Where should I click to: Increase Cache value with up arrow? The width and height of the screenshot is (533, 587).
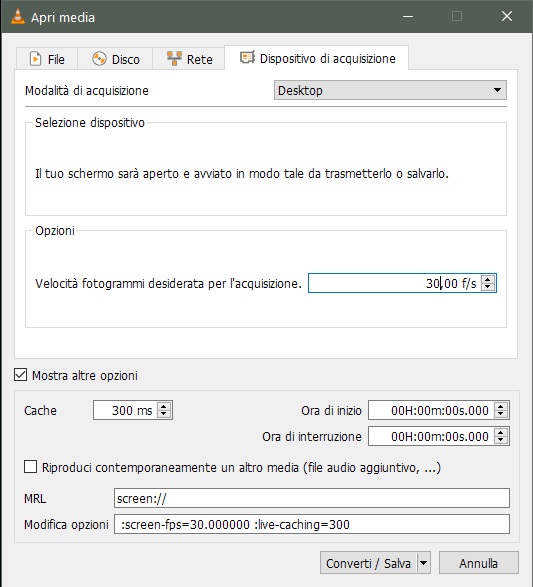164,406
